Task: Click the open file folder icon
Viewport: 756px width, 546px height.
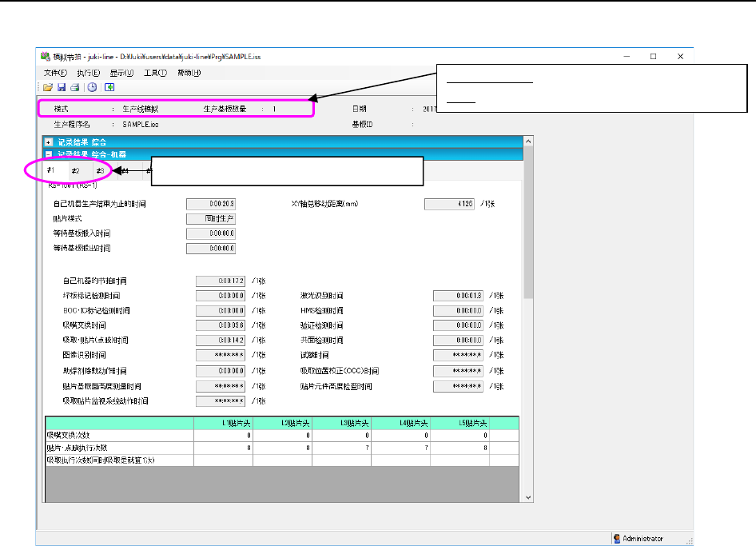Action: (x=48, y=87)
